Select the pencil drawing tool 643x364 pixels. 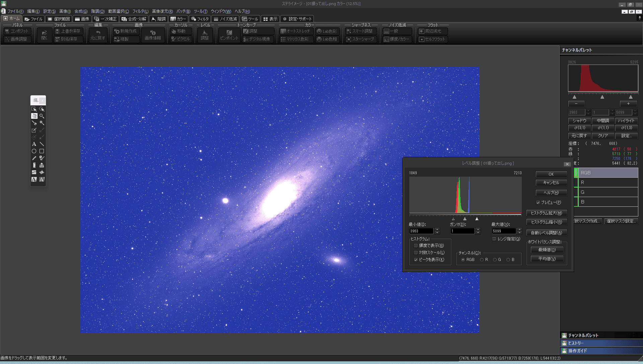pos(34,158)
